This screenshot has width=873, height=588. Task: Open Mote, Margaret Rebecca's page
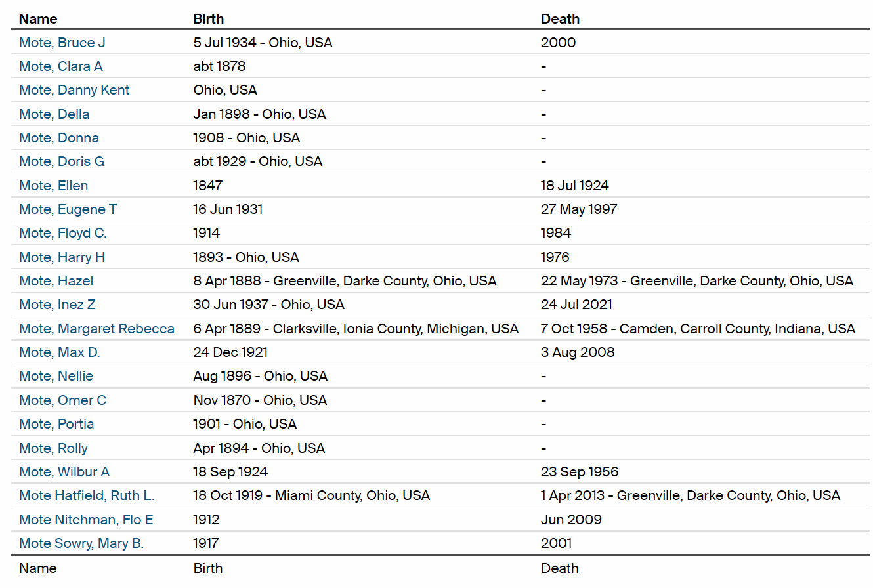96,329
